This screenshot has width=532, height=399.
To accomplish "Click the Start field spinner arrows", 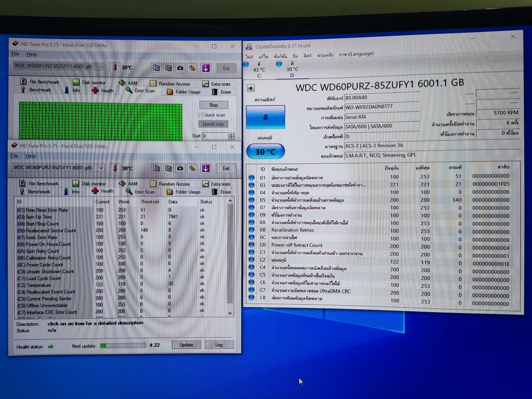I will [x=231, y=136].
